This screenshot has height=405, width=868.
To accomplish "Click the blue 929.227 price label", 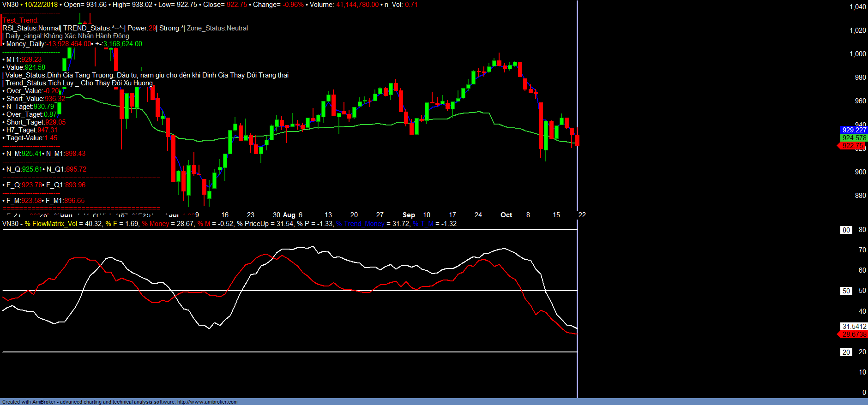I will pyautogui.click(x=854, y=130).
